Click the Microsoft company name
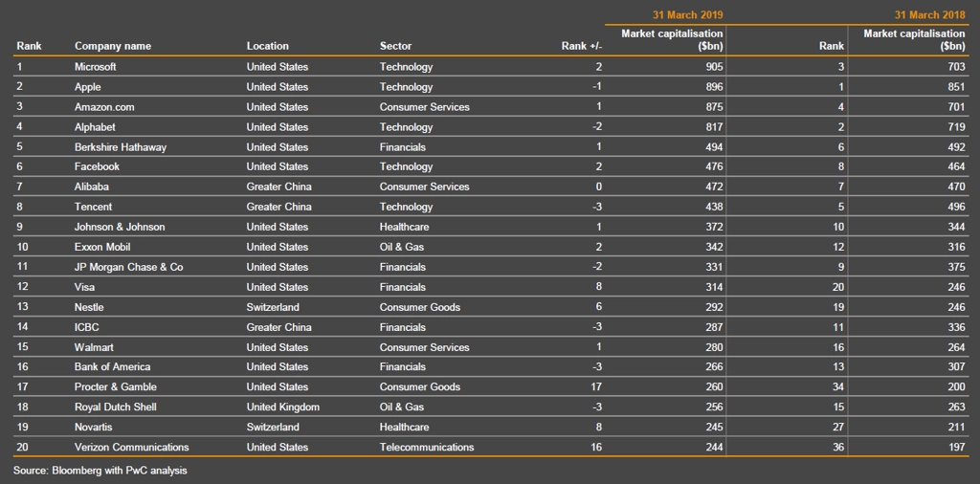Viewport: 980px width, 484px height. (96, 67)
